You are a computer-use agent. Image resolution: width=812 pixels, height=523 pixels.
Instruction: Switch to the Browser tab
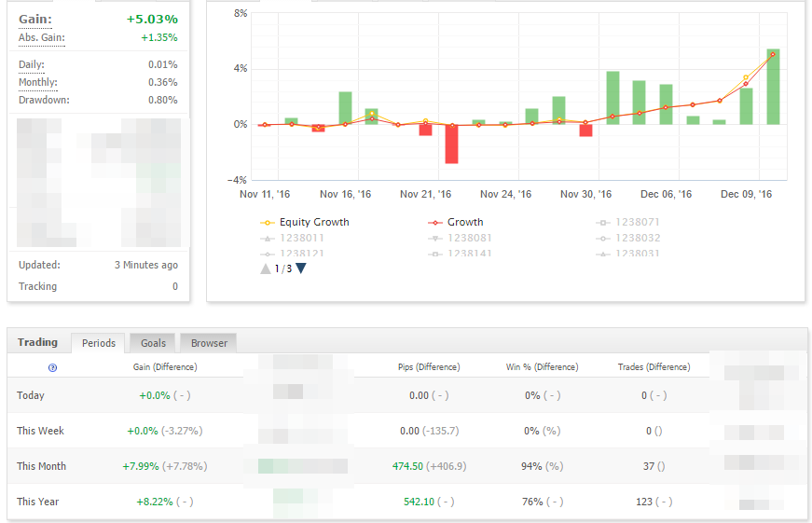coord(209,343)
